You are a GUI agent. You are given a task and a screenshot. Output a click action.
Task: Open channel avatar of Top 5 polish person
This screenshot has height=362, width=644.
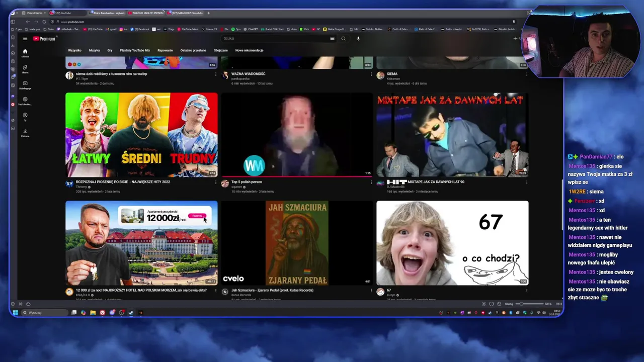225,184
